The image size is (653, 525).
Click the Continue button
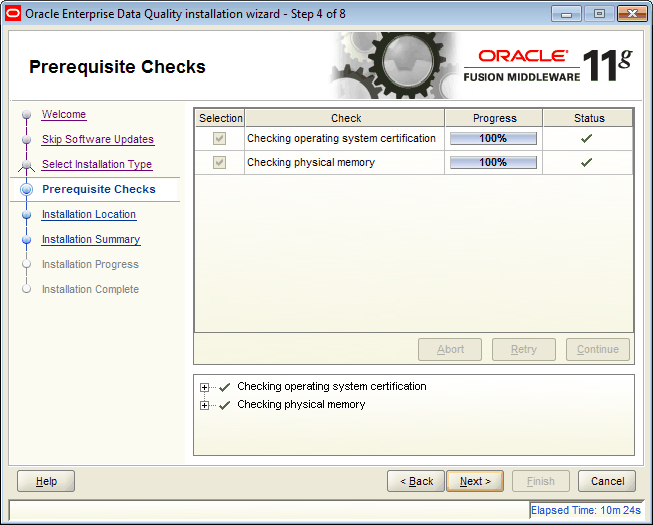[x=598, y=349]
